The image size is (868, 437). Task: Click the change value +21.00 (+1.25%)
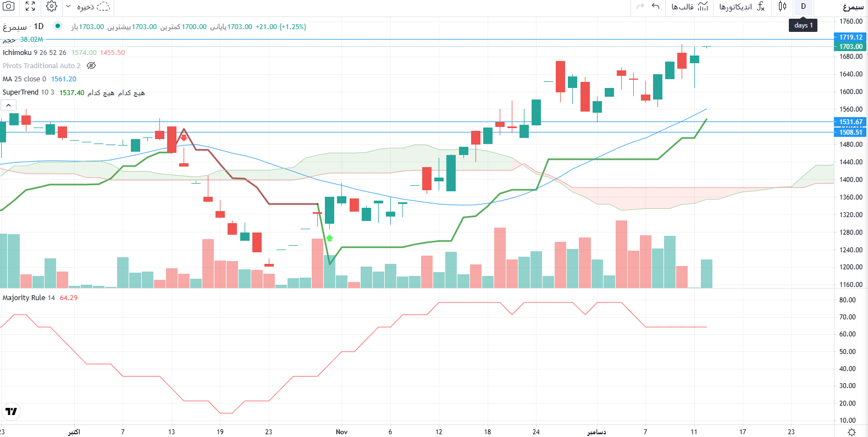click(x=280, y=27)
